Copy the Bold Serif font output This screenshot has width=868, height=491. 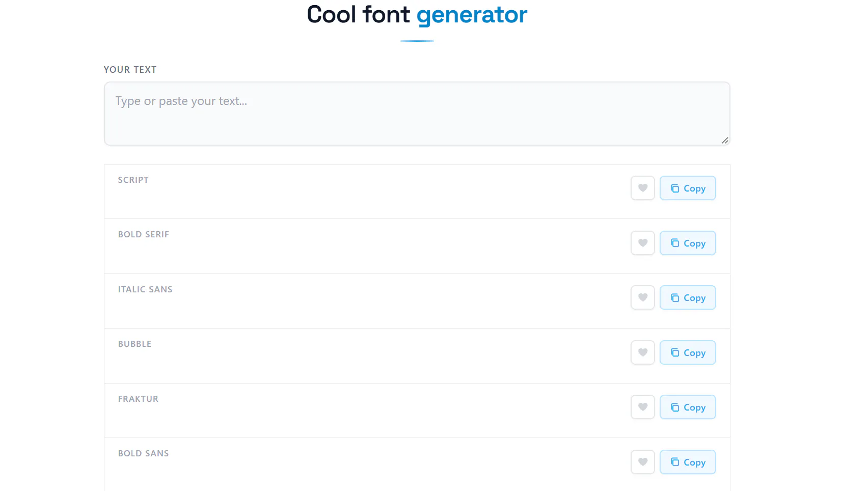coord(688,243)
